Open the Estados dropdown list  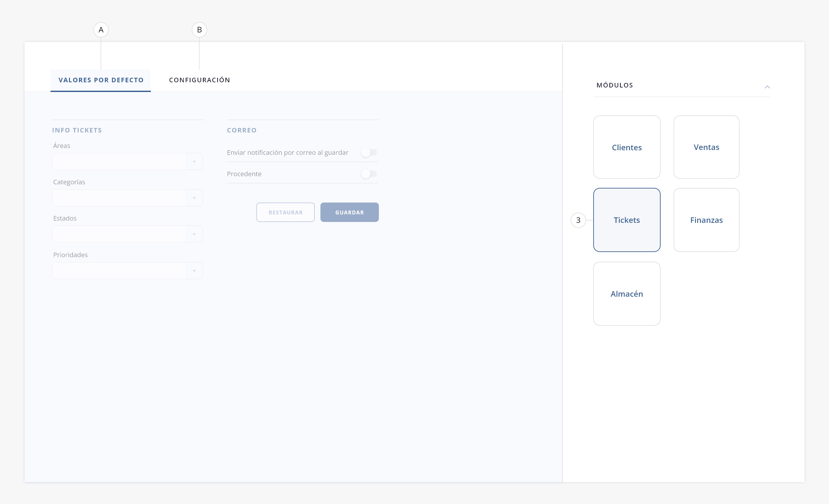194,234
